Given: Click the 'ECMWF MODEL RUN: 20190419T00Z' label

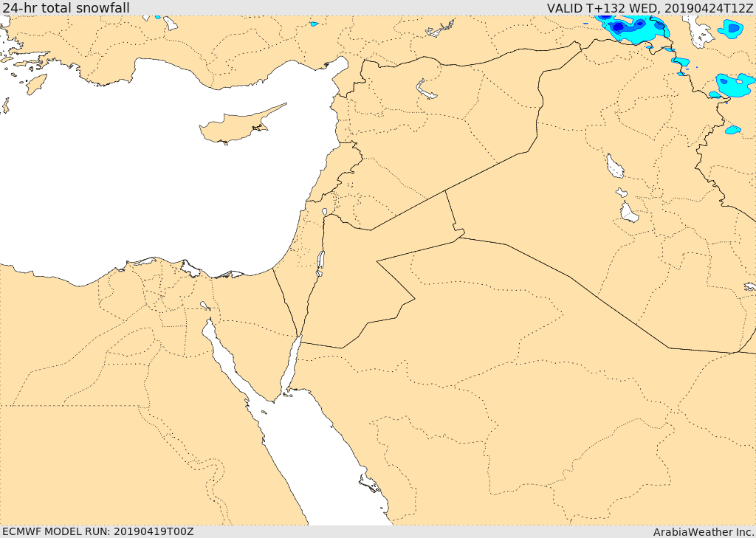Looking at the screenshot, I should click(x=98, y=532).
